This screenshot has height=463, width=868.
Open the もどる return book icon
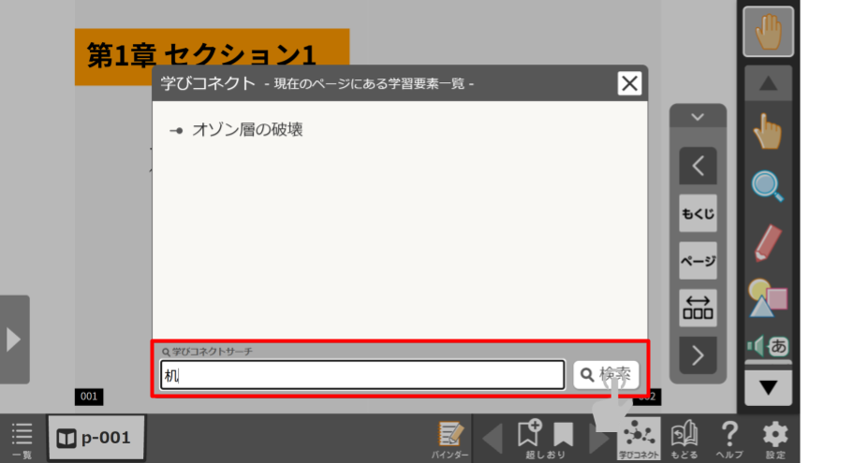coord(684,438)
